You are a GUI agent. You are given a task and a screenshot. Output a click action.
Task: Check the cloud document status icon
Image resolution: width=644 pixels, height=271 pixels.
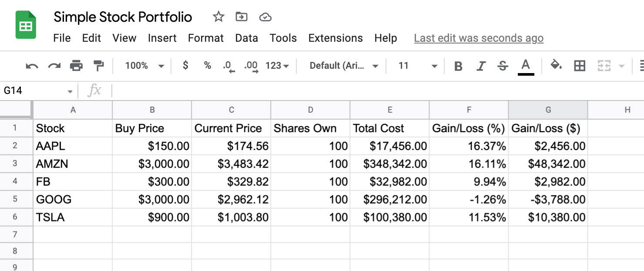265,17
